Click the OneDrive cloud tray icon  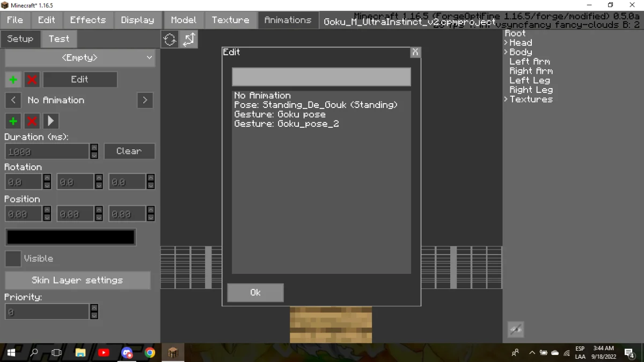555,353
